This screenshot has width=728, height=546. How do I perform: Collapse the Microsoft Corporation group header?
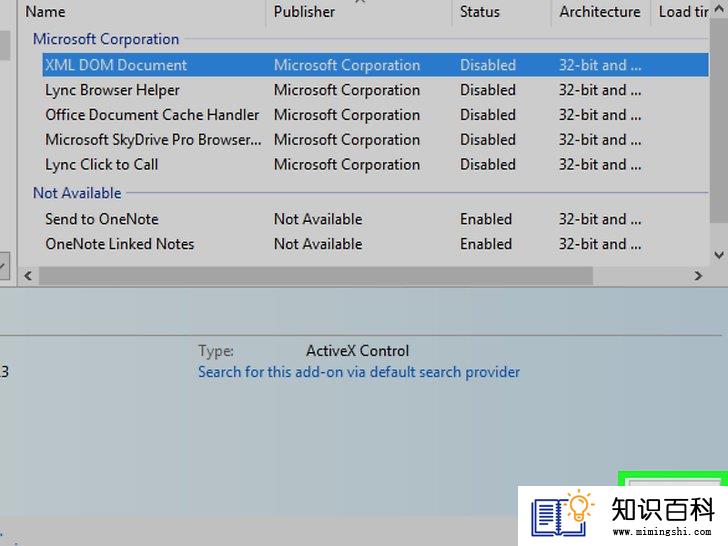point(106,39)
